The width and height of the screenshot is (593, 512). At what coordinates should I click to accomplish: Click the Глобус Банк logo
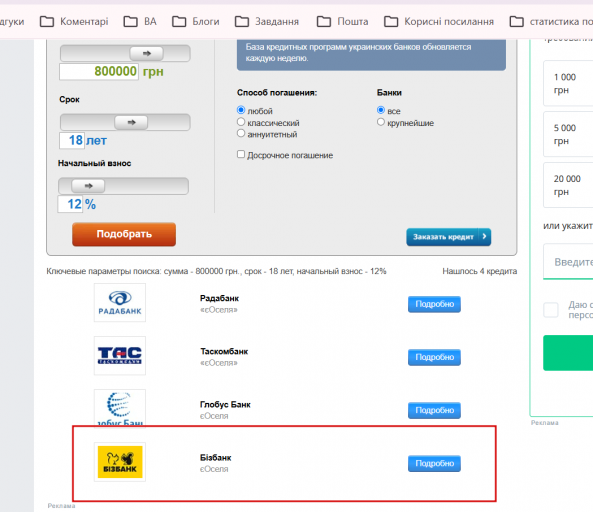click(x=120, y=408)
